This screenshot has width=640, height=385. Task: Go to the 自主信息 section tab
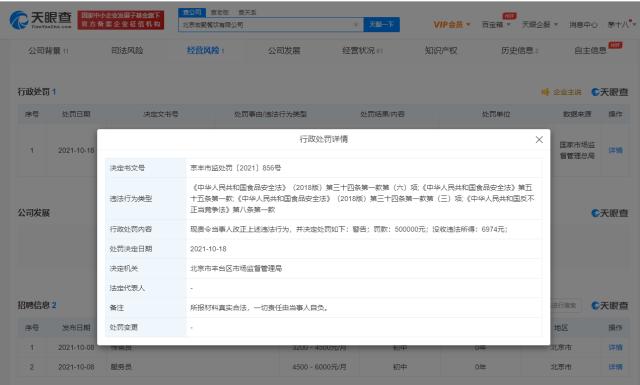tap(591, 50)
